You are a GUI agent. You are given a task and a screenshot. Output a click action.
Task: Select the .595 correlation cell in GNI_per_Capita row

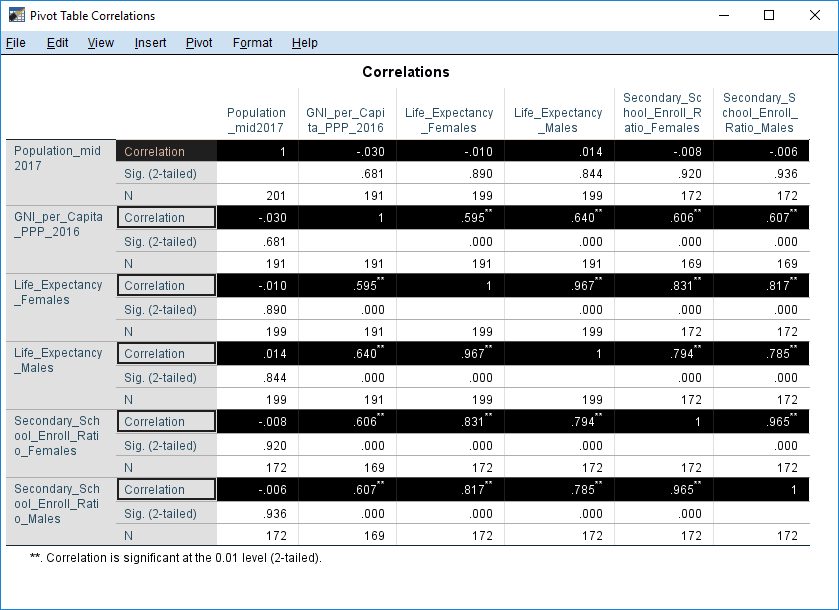click(450, 218)
